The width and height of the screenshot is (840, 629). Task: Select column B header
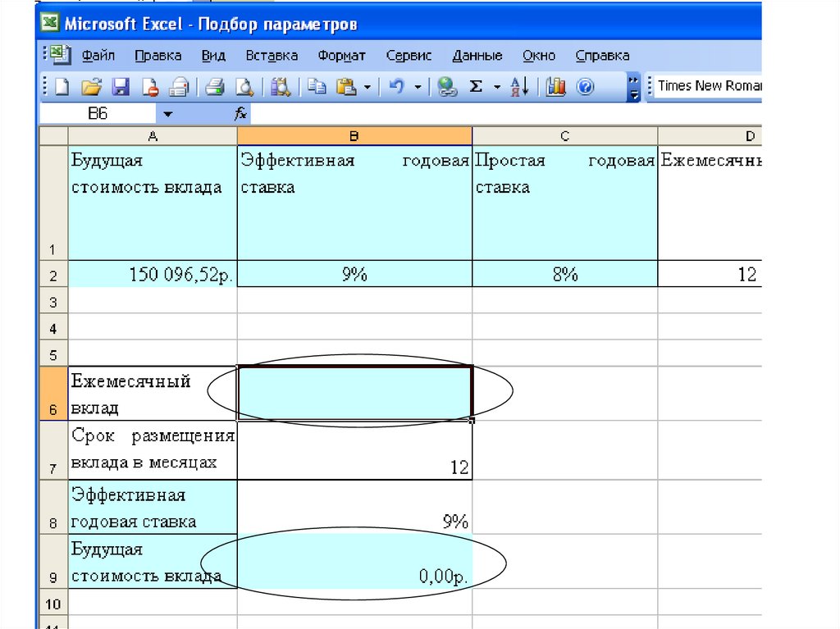tap(354, 136)
